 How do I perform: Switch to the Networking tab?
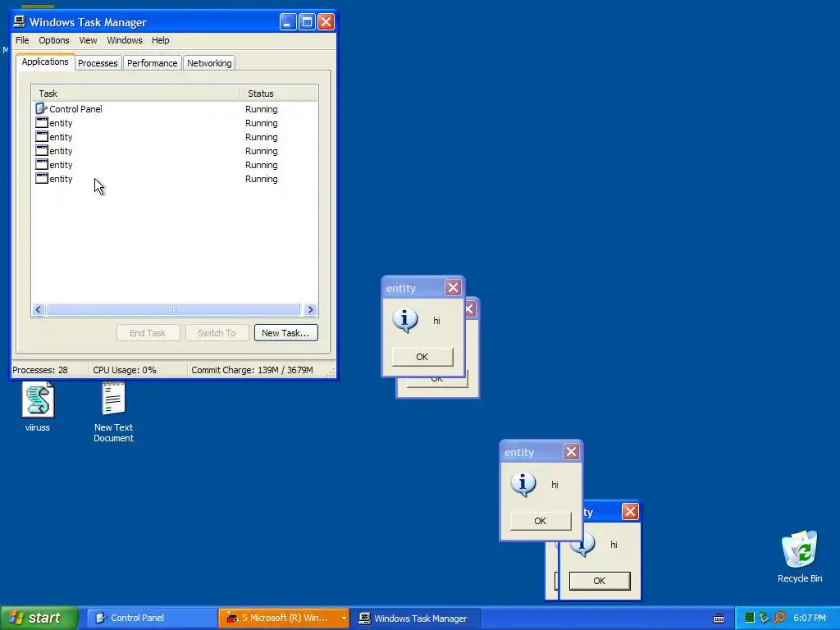point(209,62)
